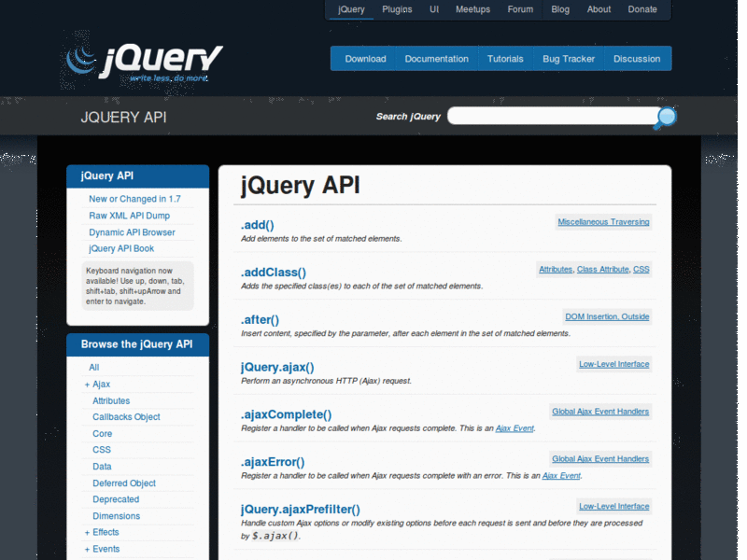
Task: Open the Donate top nav item
Action: pyautogui.click(x=642, y=9)
